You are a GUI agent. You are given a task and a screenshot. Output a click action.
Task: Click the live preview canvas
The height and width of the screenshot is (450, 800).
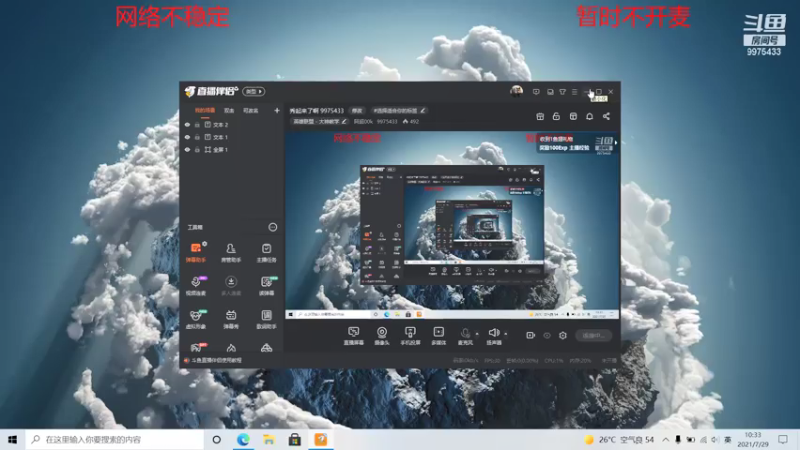pos(452,225)
